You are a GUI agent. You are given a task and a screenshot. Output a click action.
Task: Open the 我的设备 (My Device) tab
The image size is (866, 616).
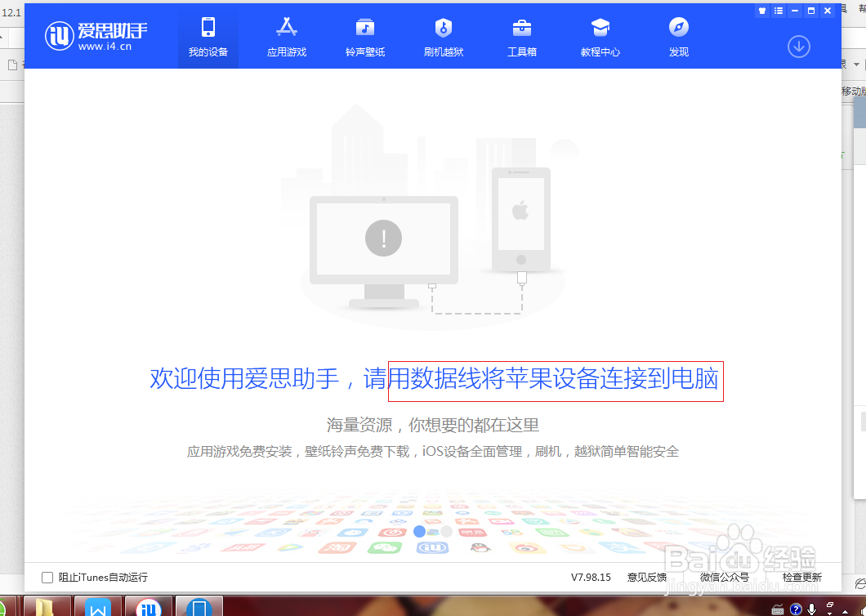208,37
